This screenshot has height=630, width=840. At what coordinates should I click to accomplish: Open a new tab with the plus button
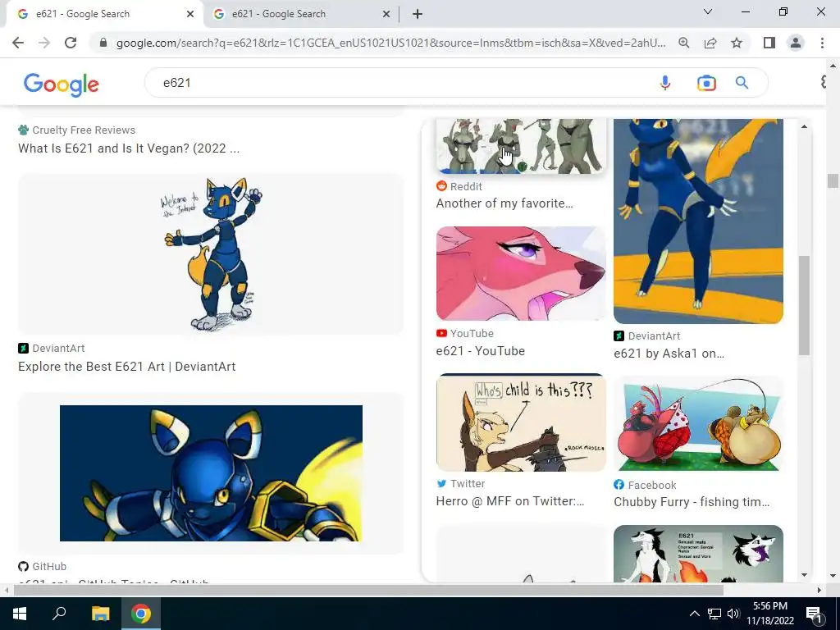tap(418, 14)
